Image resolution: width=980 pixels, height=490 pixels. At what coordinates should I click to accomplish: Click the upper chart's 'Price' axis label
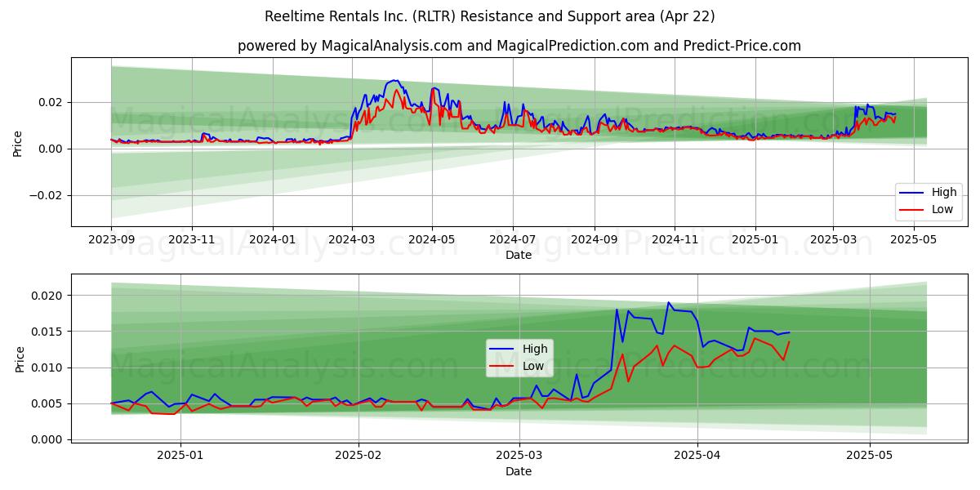[x=18, y=142]
